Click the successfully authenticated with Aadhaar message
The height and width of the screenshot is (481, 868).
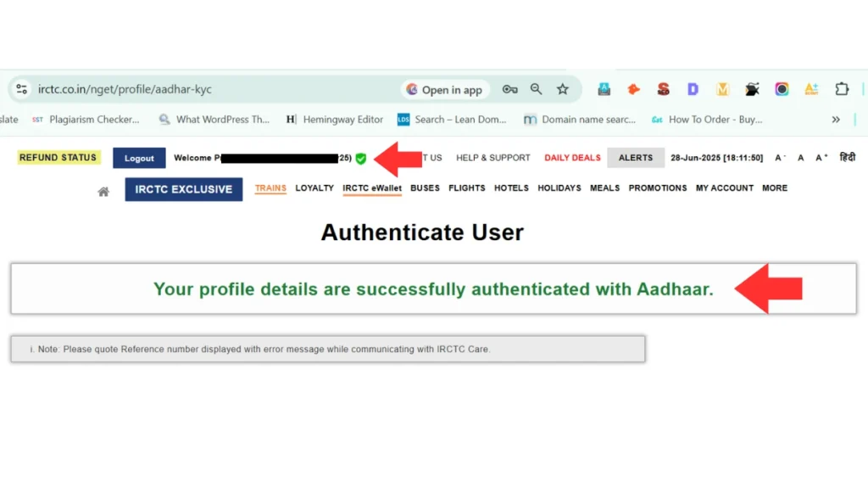point(433,288)
